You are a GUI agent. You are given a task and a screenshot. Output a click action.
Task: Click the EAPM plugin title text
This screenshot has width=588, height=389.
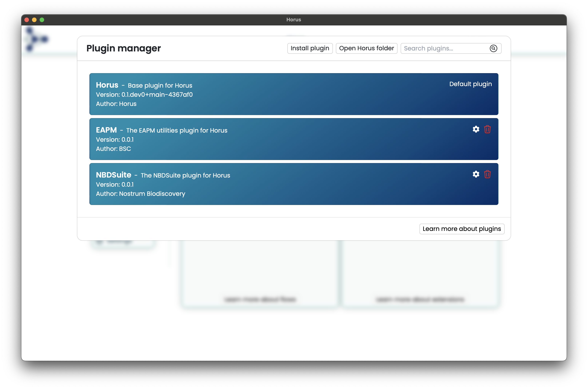click(x=106, y=130)
